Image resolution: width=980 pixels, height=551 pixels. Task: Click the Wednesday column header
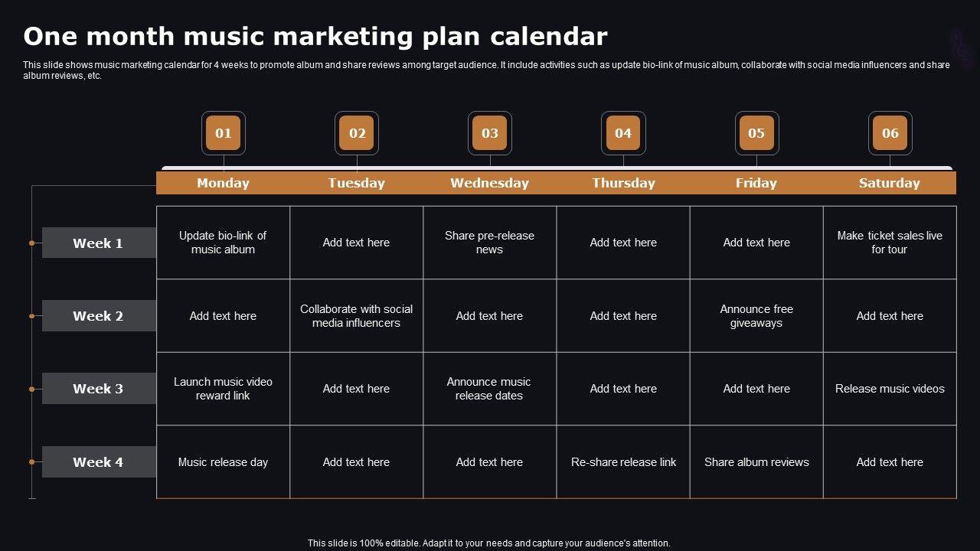490,183
